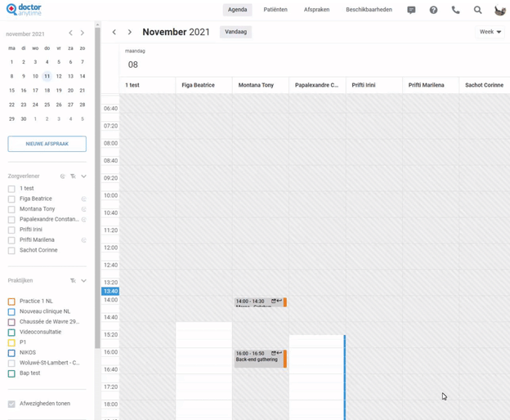The width and height of the screenshot is (510, 420).
Task: Go to previous week in agenda
Action: click(x=114, y=33)
